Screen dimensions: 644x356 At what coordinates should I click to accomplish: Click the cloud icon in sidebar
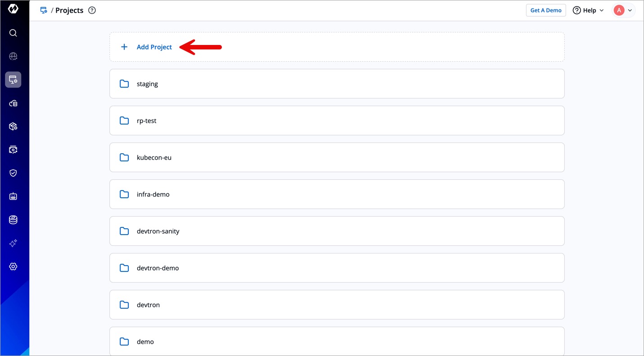[13, 103]
